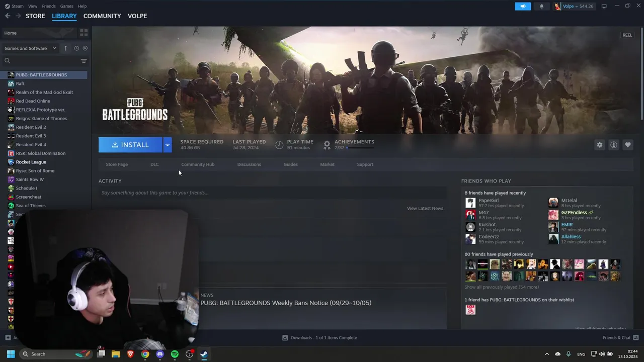
Task: Open the Guides link
Action: pos(290,164)
